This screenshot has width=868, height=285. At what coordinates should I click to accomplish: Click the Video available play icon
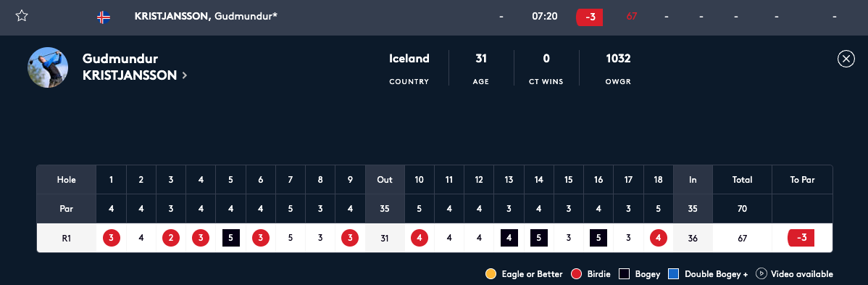pyautogui.click(x=761, y=273)
